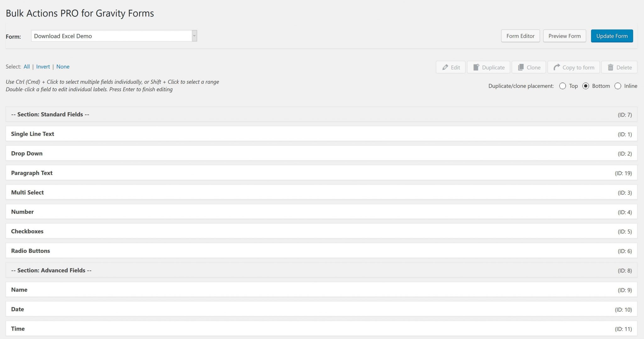Select the Number field row
The width and height of the screenshot is (644, 339).
coord(321,212)
